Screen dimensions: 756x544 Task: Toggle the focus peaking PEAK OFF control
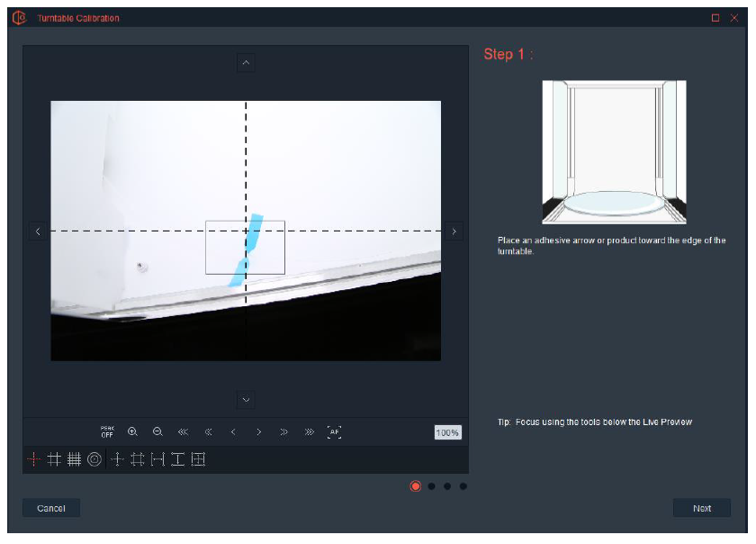tap(107, 431)
